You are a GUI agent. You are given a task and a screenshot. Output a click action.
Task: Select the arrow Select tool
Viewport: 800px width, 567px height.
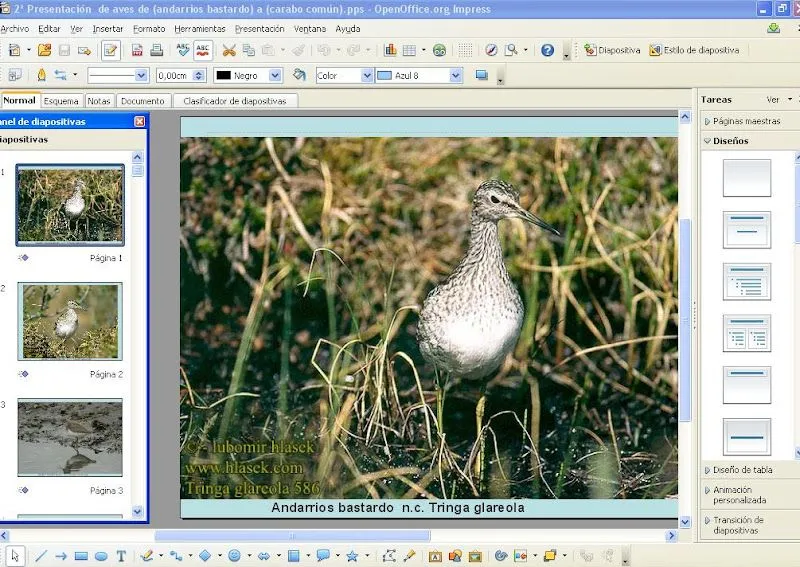click(x=15, y=555)
